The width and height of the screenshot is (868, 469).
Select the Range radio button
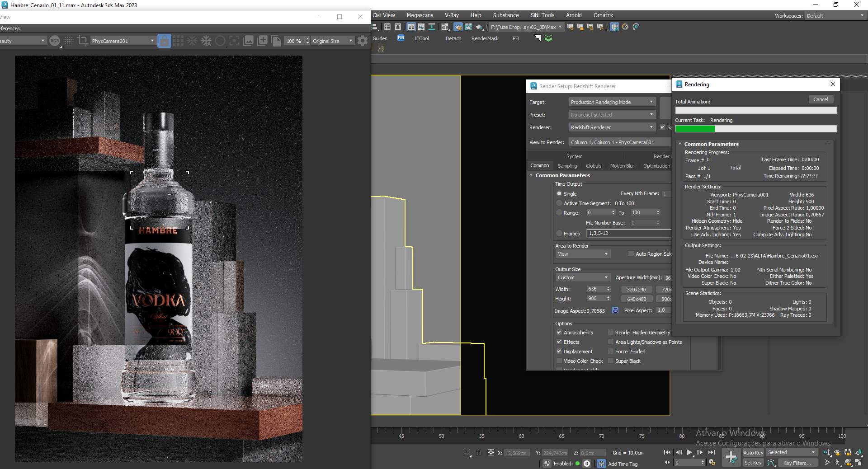(559, 213)
